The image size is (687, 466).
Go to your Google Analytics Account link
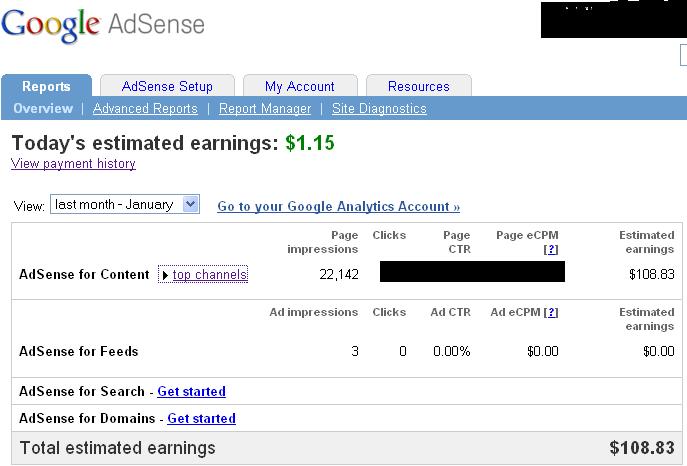(338, 206)
